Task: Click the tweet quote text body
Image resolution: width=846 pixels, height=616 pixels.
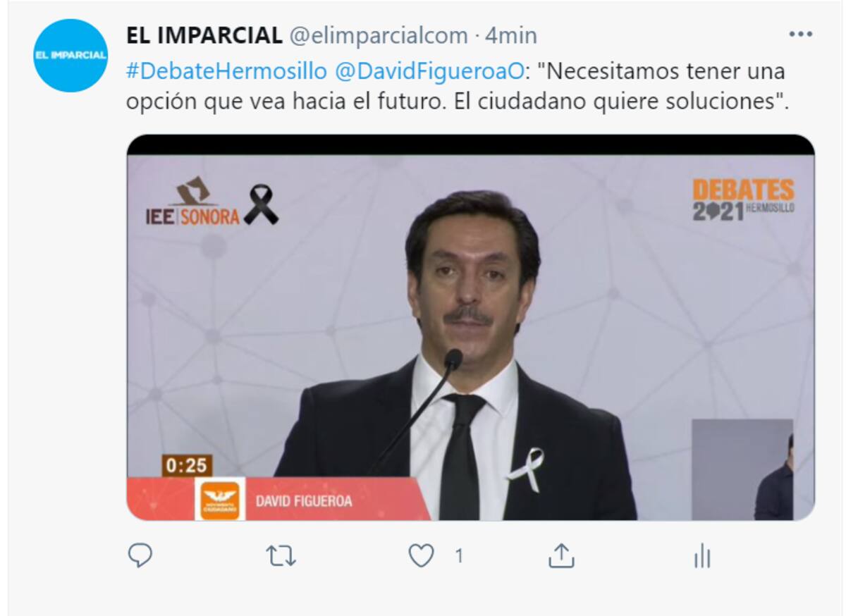Action: point(456,87)
